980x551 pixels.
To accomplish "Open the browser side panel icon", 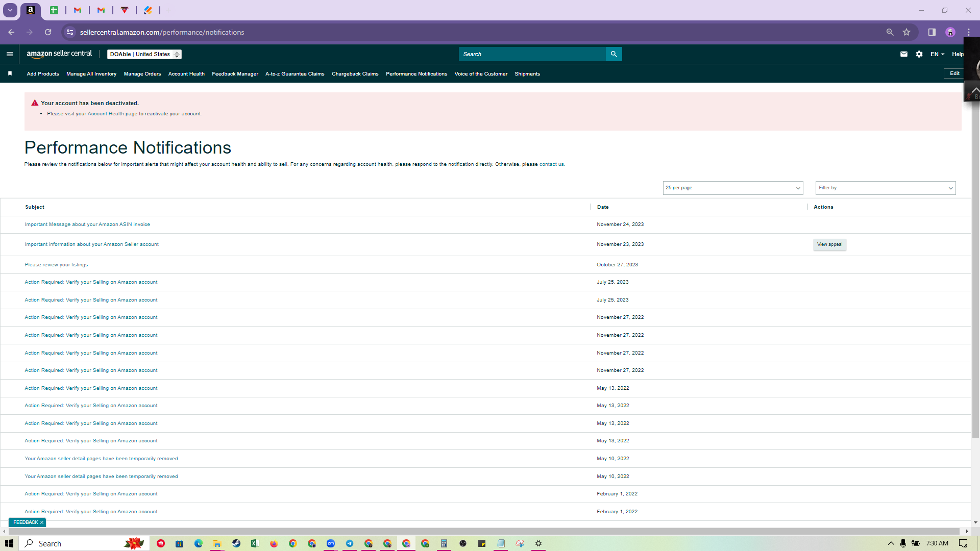I will click(x=932, y=32).
